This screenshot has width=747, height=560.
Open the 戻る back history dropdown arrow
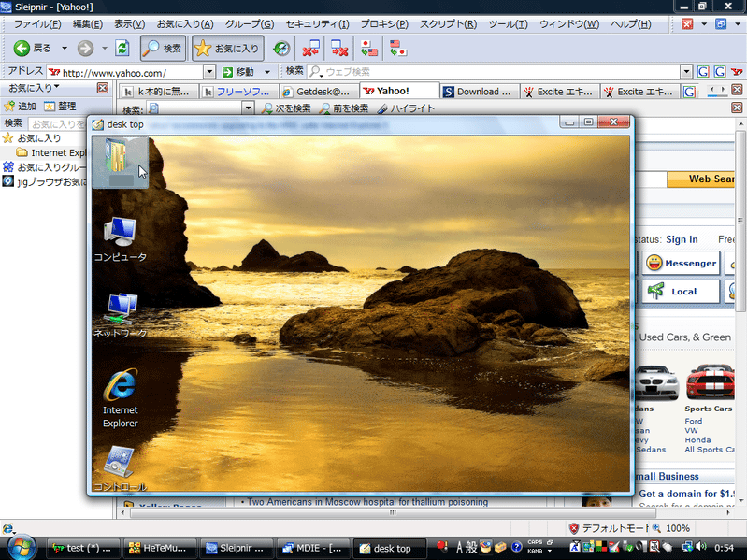(x=65, y=48)
